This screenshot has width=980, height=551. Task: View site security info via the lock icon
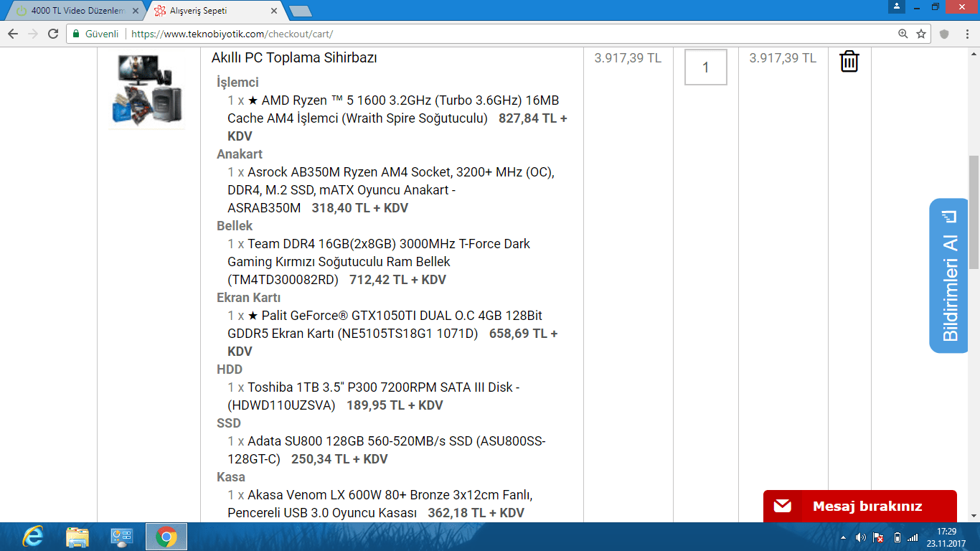[x=76, y=34]
